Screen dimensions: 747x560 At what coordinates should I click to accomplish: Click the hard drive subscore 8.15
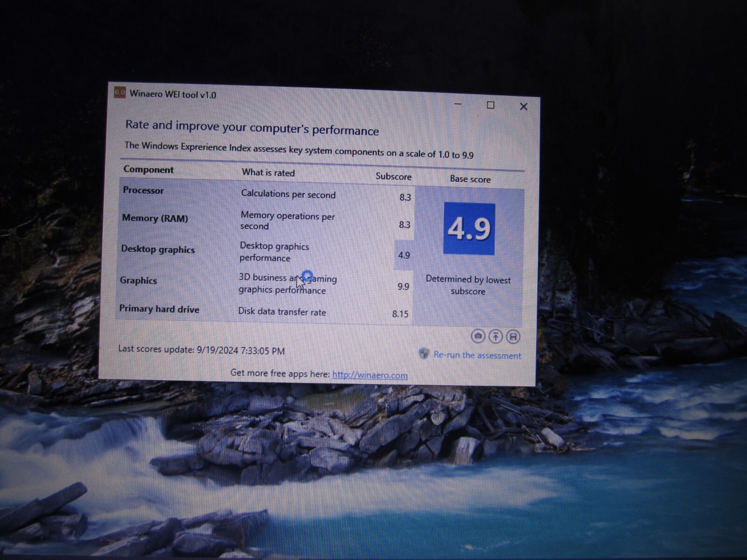(401, 314)
